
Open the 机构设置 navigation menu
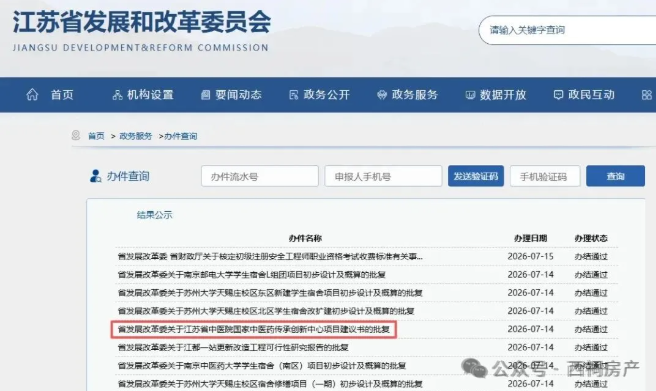(150, 95)
